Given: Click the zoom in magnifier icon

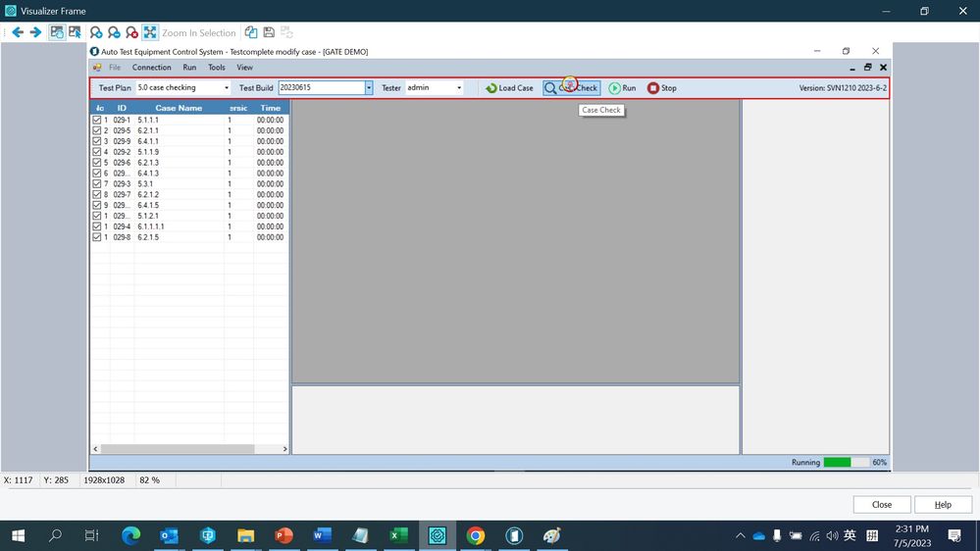Looking at the screenshot, I should (x=96, y=32).
